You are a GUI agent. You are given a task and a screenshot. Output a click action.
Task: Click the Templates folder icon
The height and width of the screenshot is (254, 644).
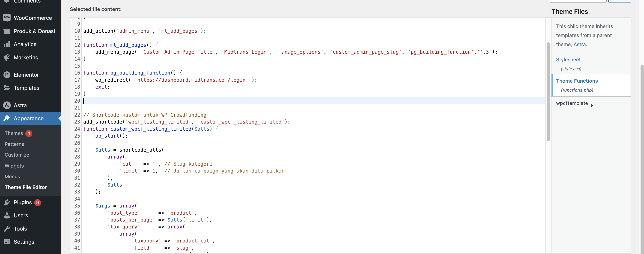(7, 88)
